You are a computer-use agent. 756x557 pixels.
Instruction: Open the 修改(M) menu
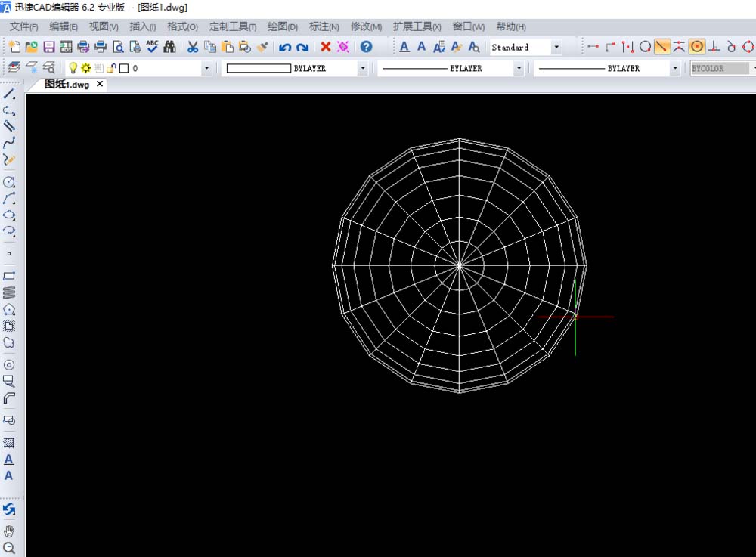366,26
